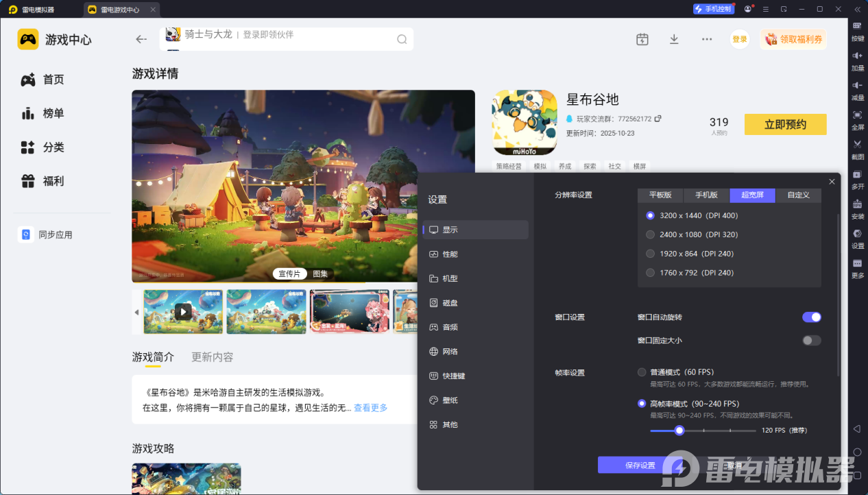Click the 保存设置 button
Screen dimensions: 868x495
click(x=640, y=466)
